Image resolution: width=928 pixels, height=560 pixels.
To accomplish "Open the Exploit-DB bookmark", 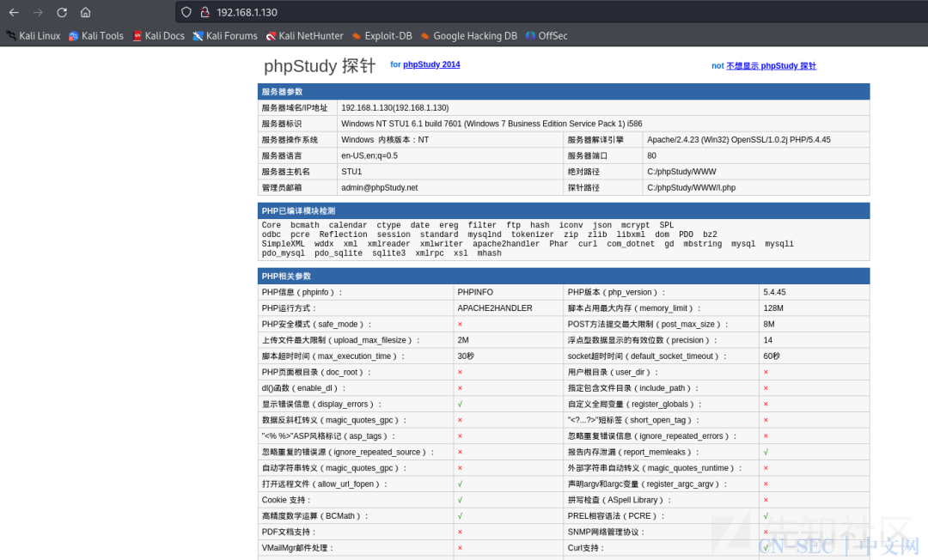I will pos(382,36).
